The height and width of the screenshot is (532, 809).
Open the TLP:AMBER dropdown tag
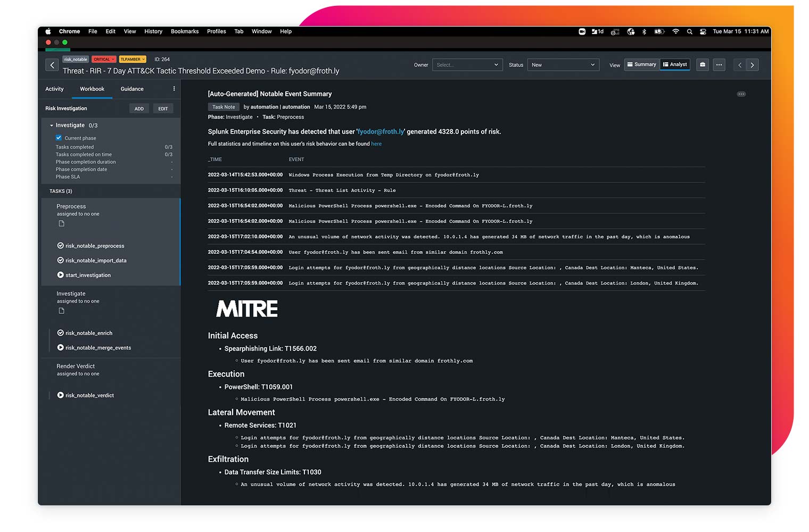tap(133, 59)
